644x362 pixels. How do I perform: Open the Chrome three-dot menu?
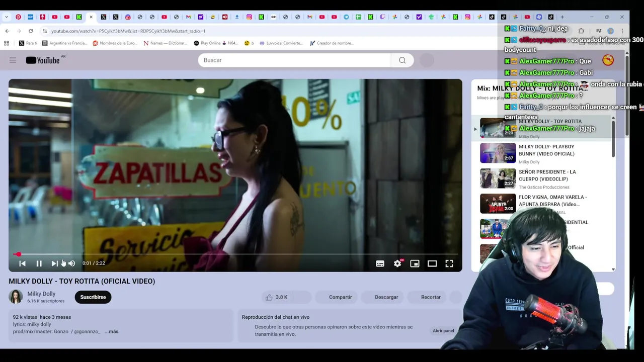pyautogui.click(x=622, y=31)
